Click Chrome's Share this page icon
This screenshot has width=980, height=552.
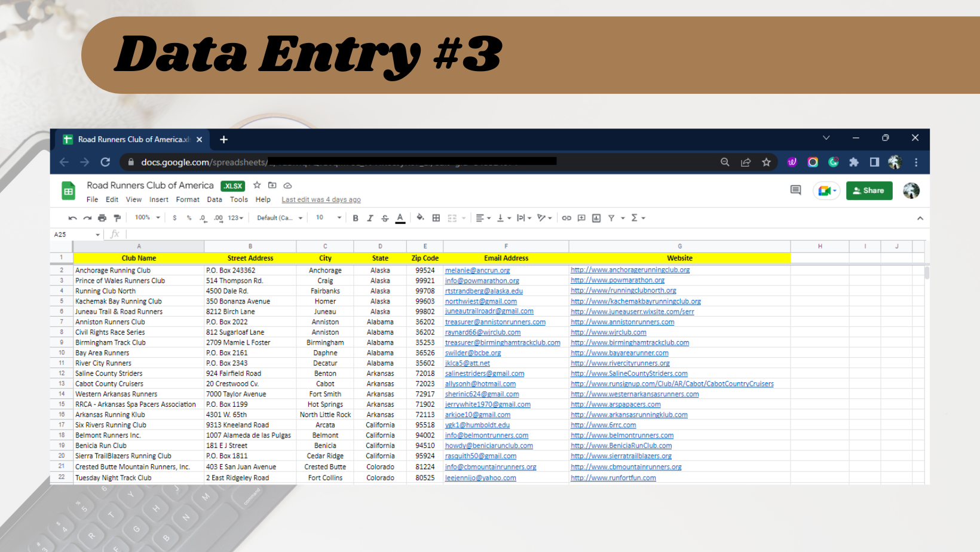tap(746, 162)
